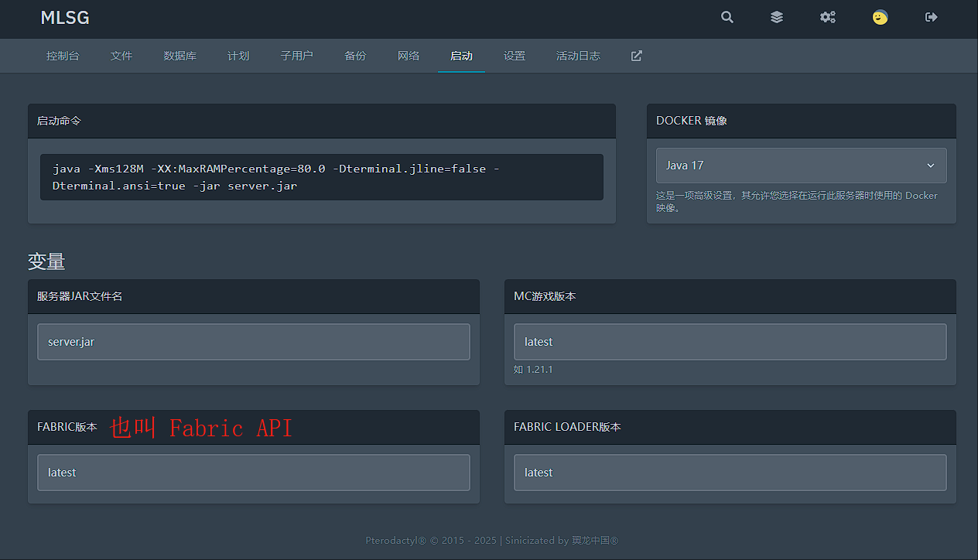Click the dropdown chevron beside Java 17
978x560 pixels.
930,166
